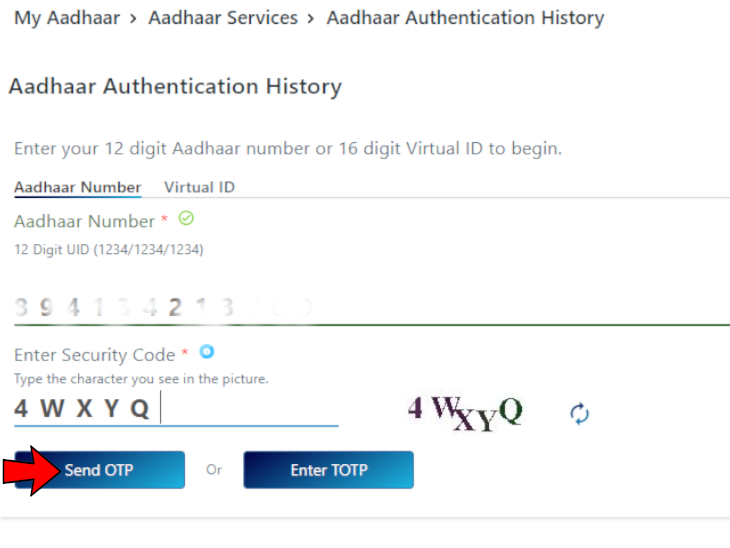Click the Aadhaar Authentication History heading
Image resolution: width=730 pixels, height=548 pixels.
(175, 87)
